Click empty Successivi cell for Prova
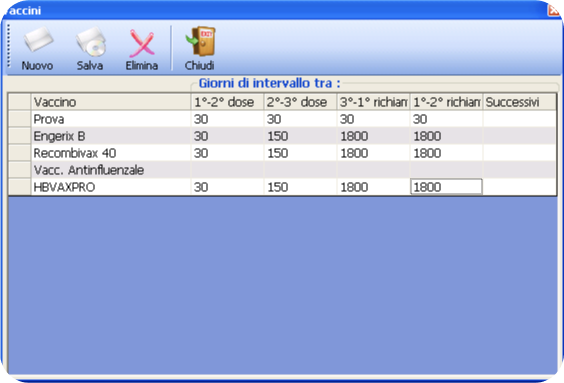The width and height of the screenshot is (564, 383). (x=519, y=119)
